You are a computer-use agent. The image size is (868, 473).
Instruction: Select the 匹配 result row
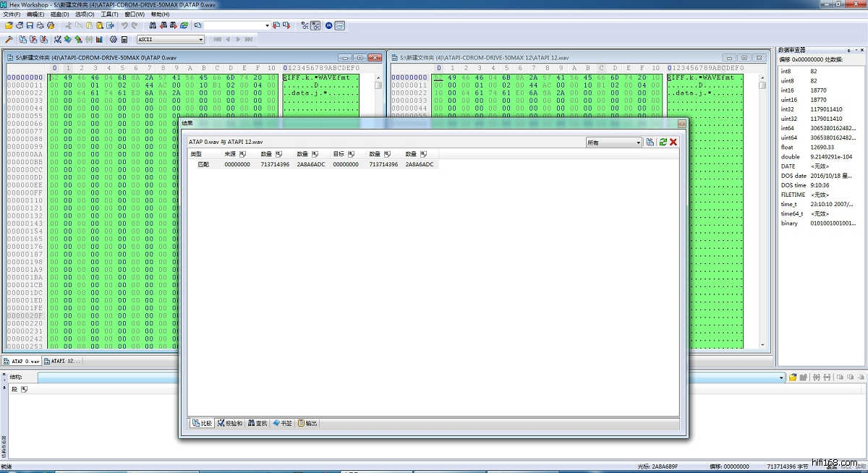pos(203,164)
